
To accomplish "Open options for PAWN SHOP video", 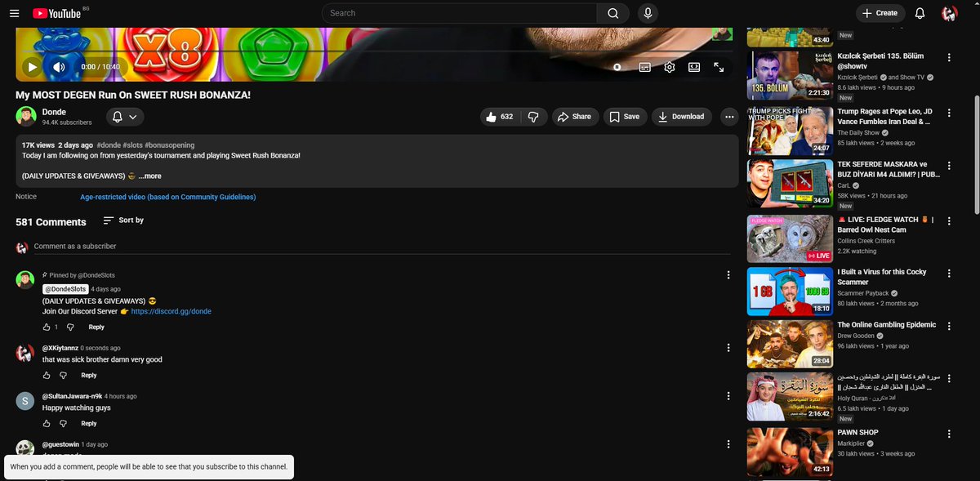I will 949,433.
